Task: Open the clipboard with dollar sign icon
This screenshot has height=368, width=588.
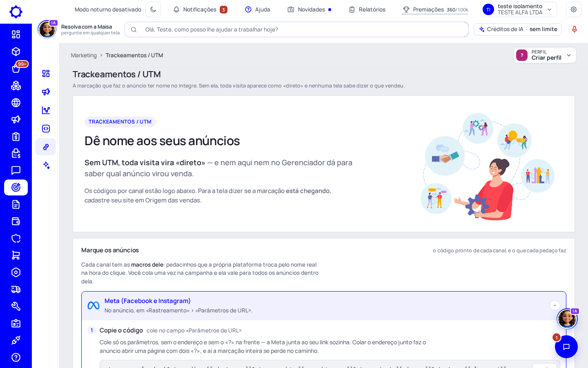Action: 16,137
